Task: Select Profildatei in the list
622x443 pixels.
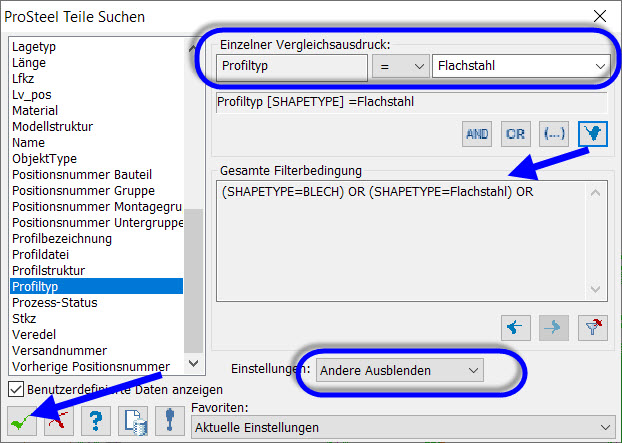Action: [x=96, y=255]
